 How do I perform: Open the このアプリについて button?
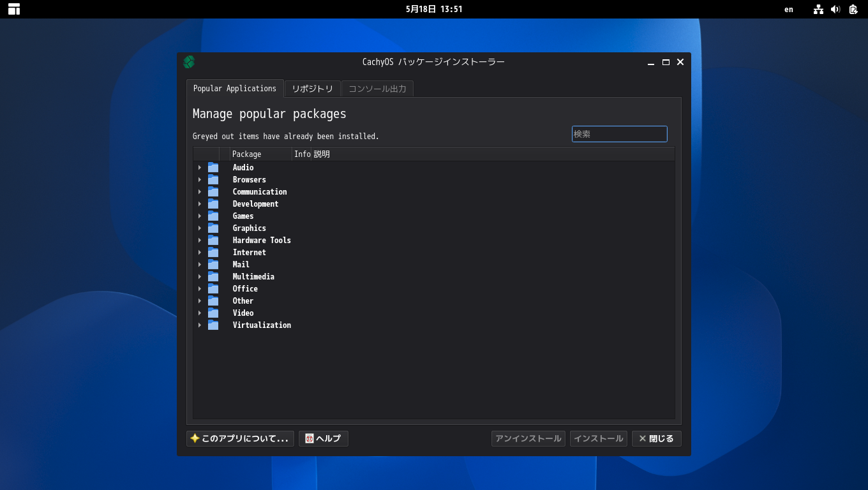pos(240,438)
